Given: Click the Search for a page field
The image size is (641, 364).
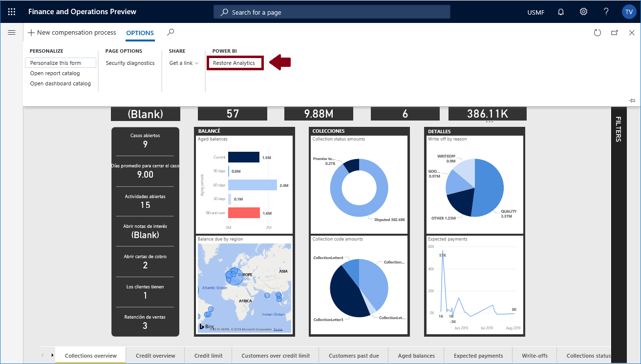Looking at the screenshot, I should (x=332, y=11).
